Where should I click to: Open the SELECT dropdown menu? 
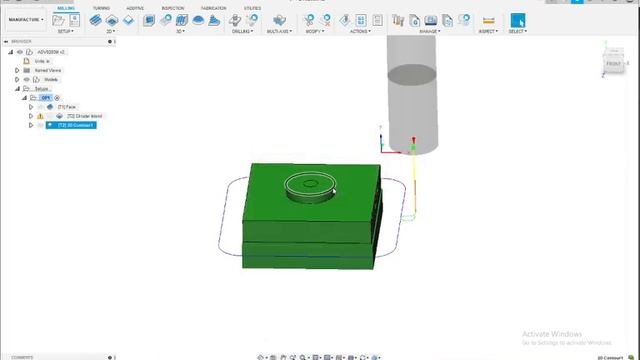point(518,31)
